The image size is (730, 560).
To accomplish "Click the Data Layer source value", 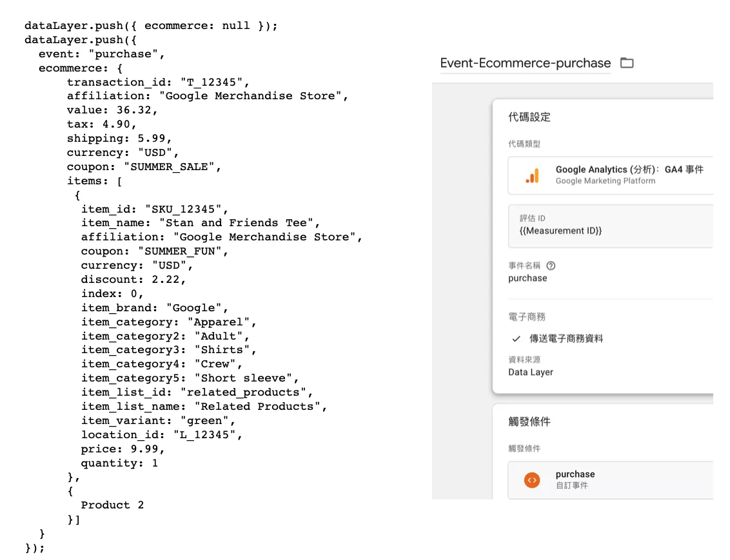I will (531, 372).
